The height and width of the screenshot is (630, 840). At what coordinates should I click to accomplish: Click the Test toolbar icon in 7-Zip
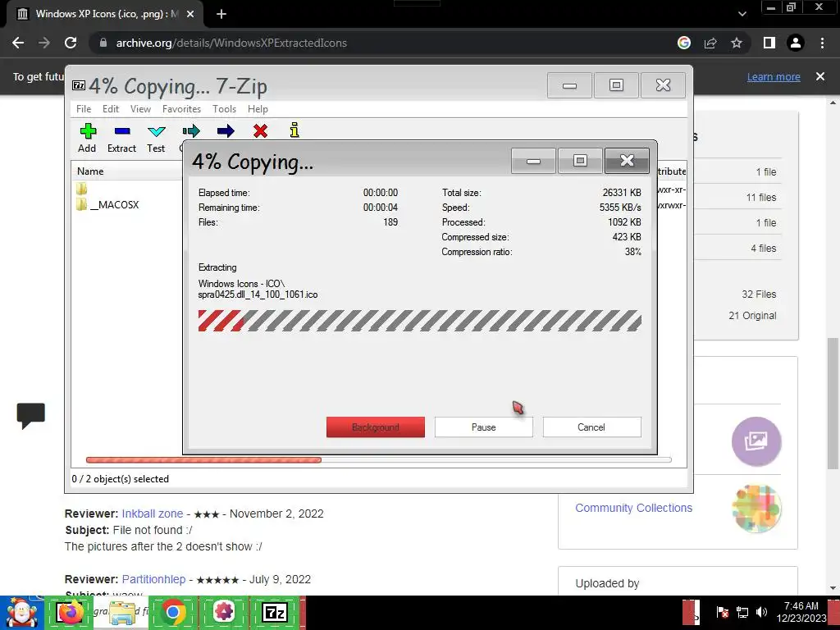156,138
